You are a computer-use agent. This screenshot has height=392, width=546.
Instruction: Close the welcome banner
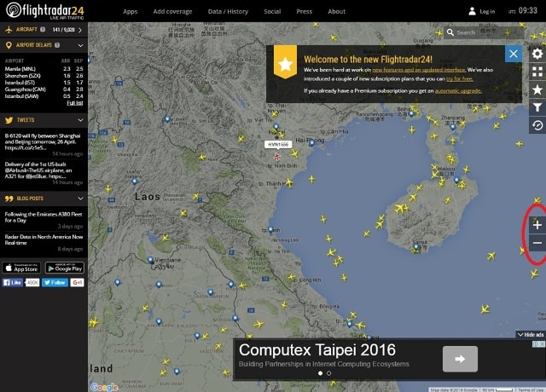click(x=514, y=54)
